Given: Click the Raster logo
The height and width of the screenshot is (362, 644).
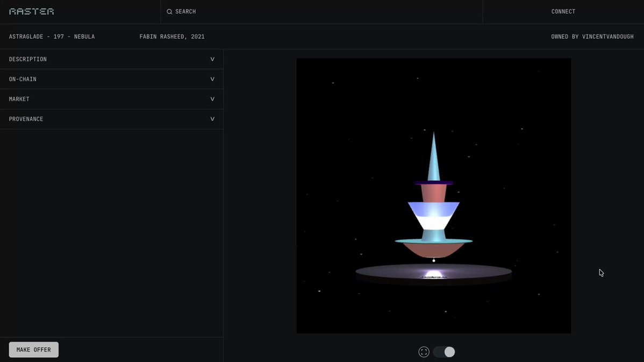Looking at the screenshot, I should pos(32,11).
